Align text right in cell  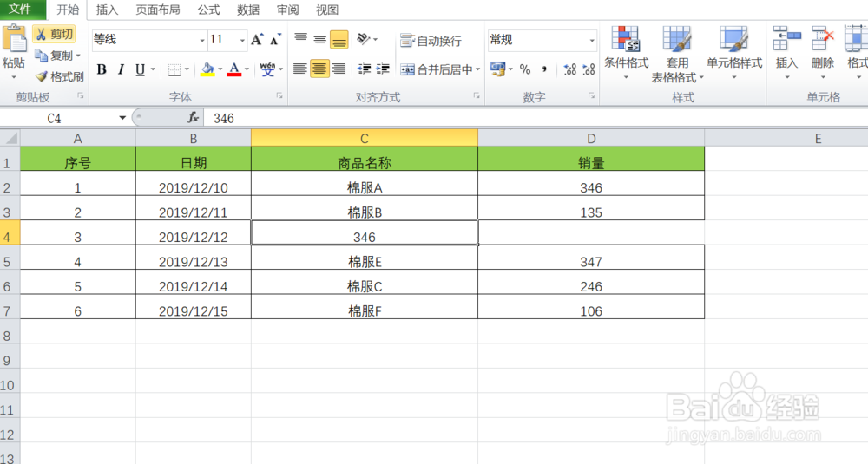[x=339, y=69]
